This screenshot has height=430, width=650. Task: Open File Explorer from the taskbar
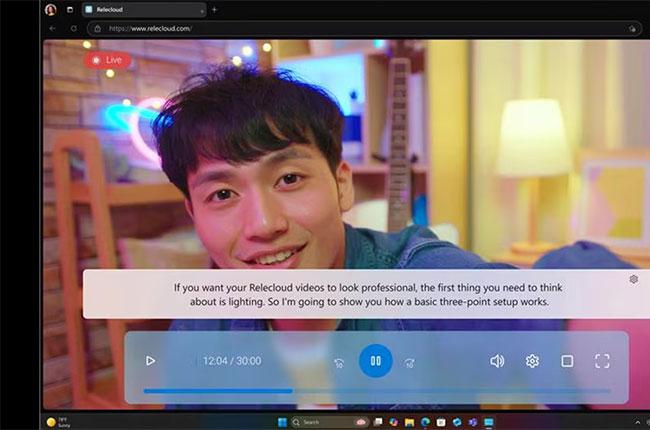(x=410, y=422)
